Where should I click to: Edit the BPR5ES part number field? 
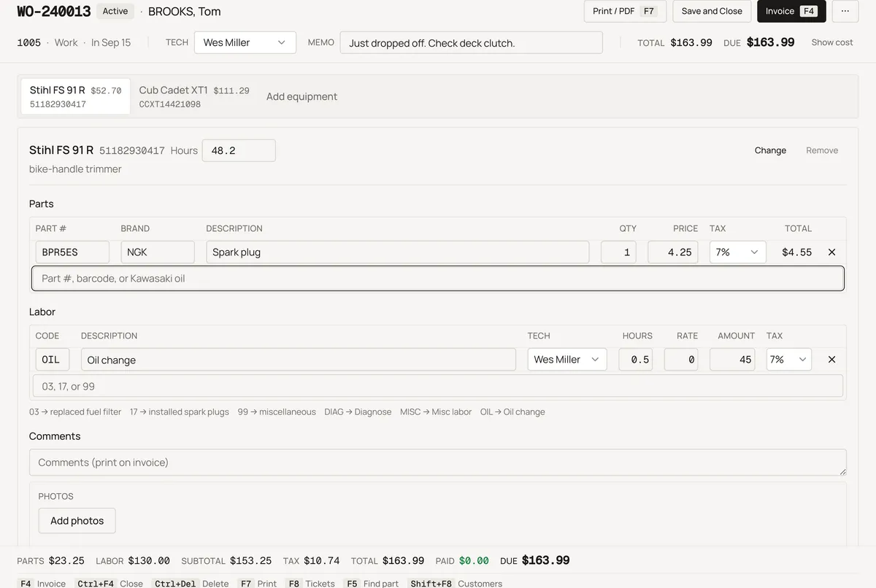click(72, 252)
